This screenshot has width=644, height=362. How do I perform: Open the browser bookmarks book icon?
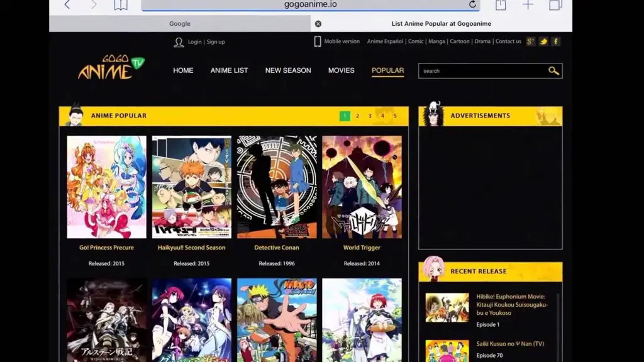pyautogui.click(x=121, y=5)
